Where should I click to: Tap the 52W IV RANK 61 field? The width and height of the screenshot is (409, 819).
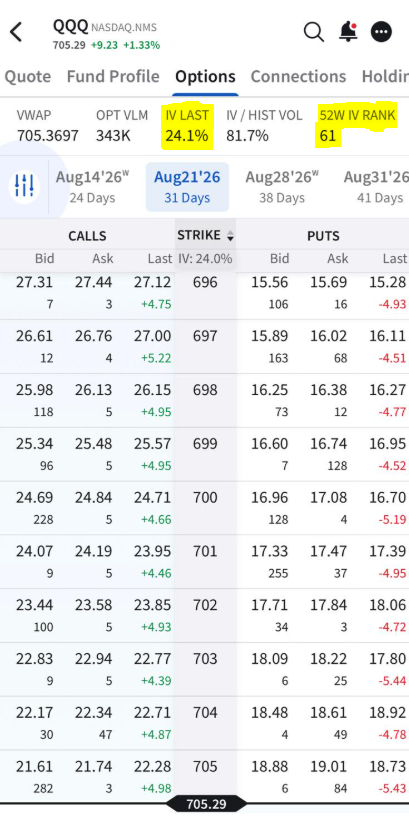(x=357, y=126)
